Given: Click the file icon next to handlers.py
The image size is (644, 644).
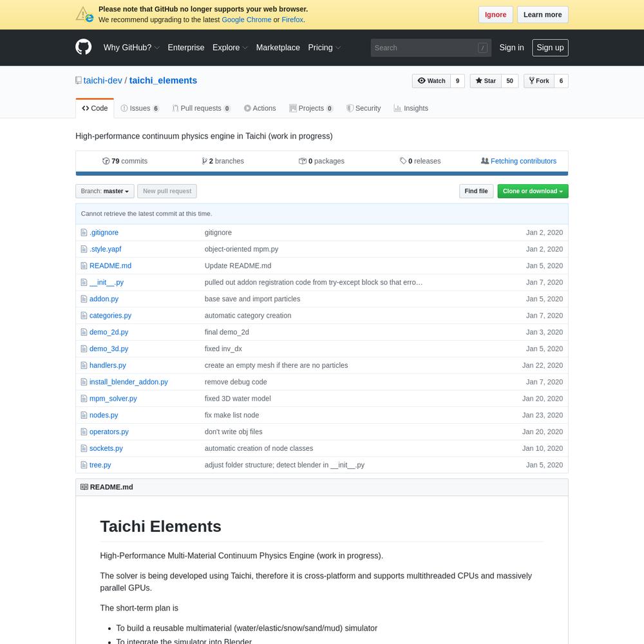Looking at the screenshot, I should (84, 365).
